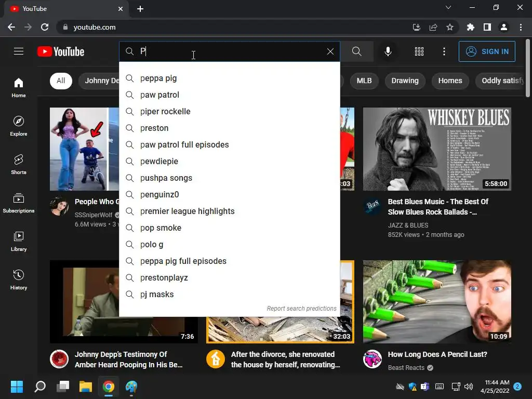Start voice search with the microphone icon
Screen dimensions: 532x399
pos(388,51)
